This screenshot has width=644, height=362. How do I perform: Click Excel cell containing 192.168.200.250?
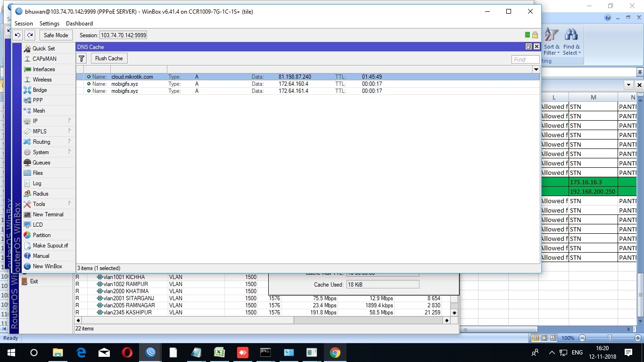(x=593, y=191)
